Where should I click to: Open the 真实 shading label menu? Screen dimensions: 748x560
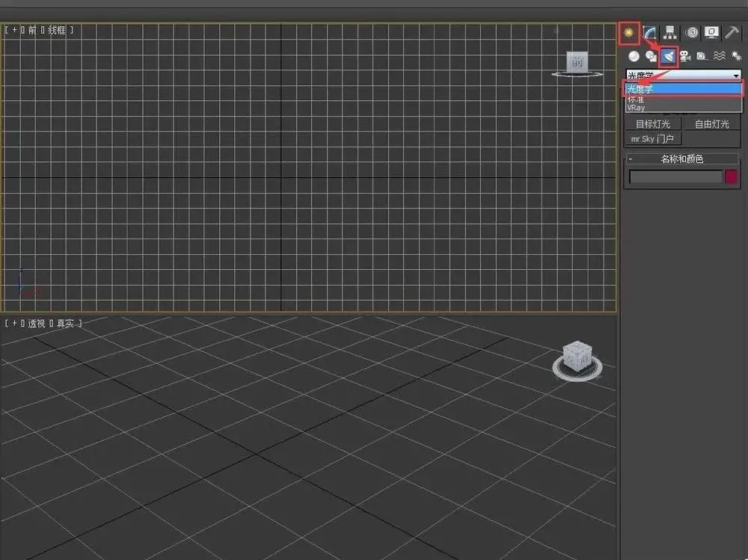[65, 324]
